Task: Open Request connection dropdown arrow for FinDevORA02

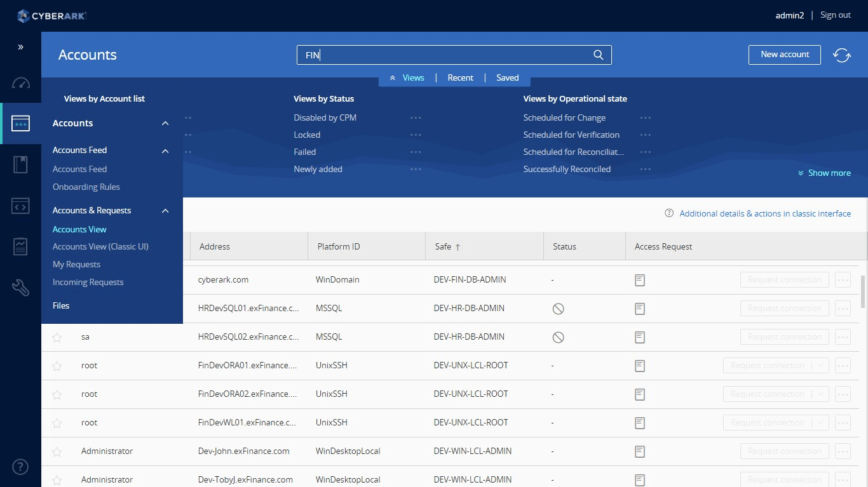Action: (x=820, y=394)
